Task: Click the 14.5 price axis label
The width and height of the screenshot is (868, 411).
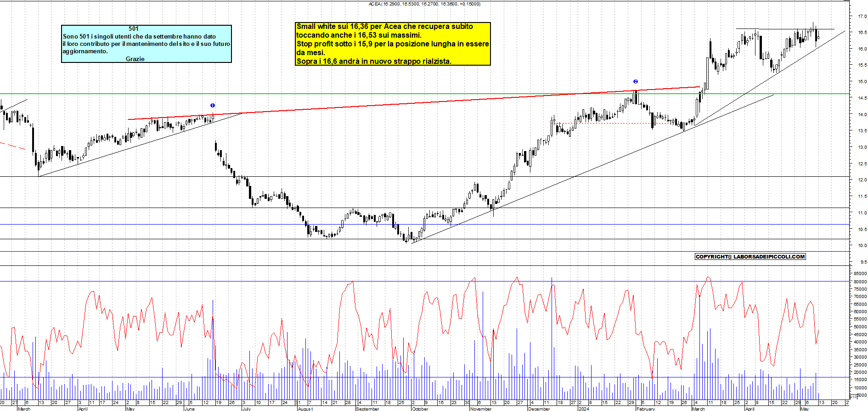Action: pos(862,98)
